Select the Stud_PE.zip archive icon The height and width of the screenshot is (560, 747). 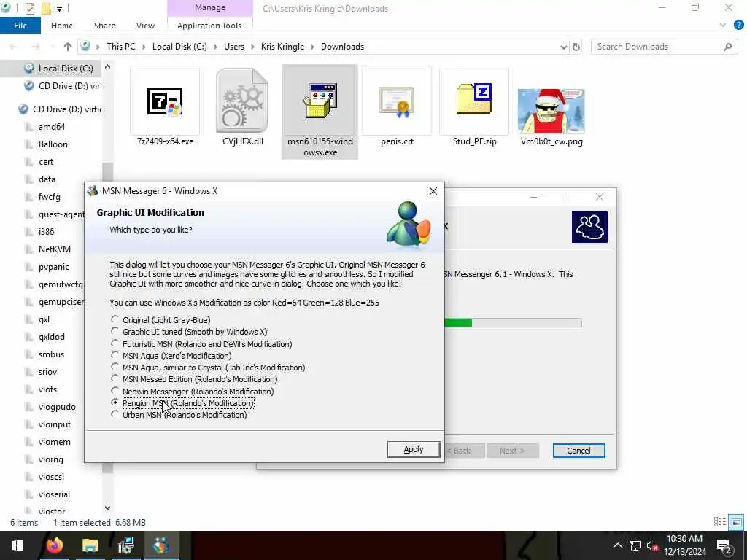474,98
